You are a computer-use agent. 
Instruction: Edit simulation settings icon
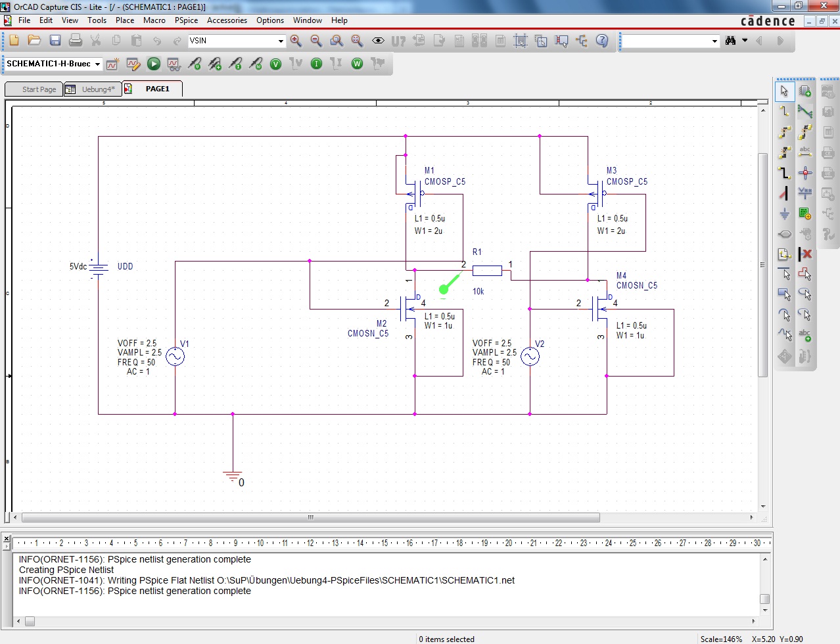[x=133, y=64]
